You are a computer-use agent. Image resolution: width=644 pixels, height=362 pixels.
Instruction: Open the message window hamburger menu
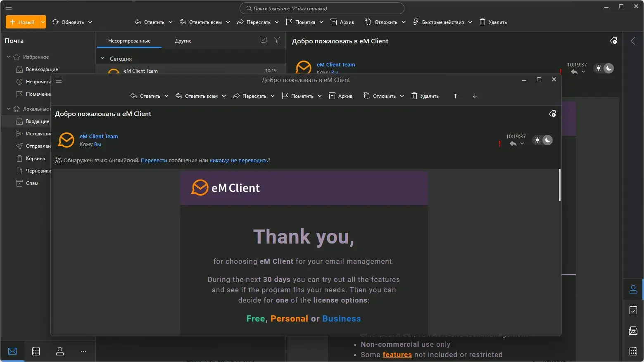(59, 80)
